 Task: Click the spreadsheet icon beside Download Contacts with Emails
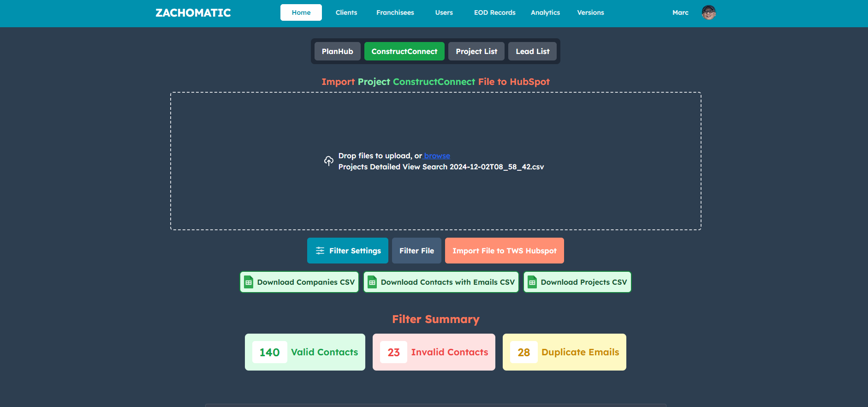point(372,282)
